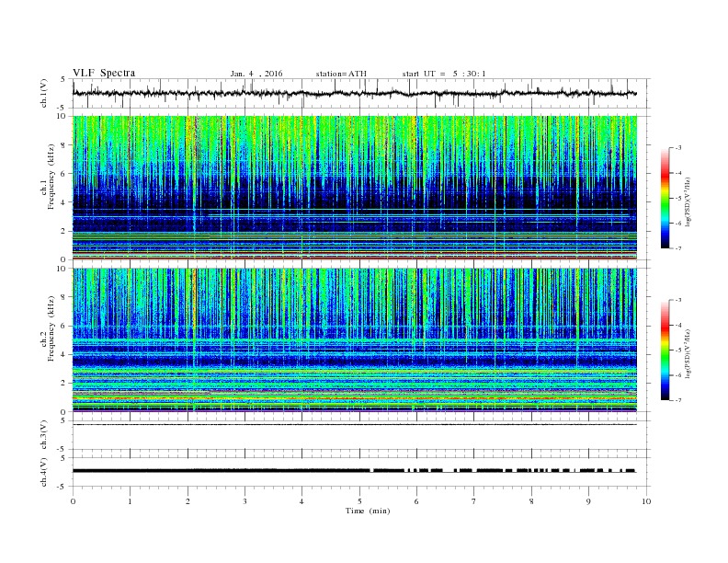Click the ch.1 voltage waveform trace
Screen dimensions: 728x563
[354, 93]
